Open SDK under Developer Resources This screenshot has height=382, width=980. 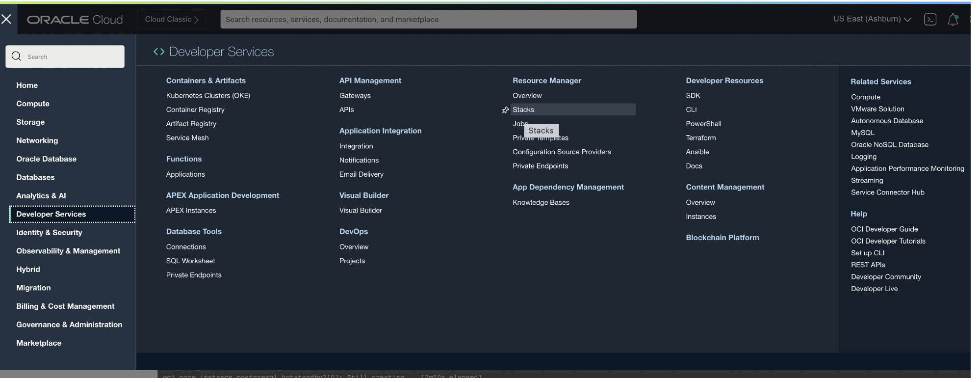coord(693,96)
